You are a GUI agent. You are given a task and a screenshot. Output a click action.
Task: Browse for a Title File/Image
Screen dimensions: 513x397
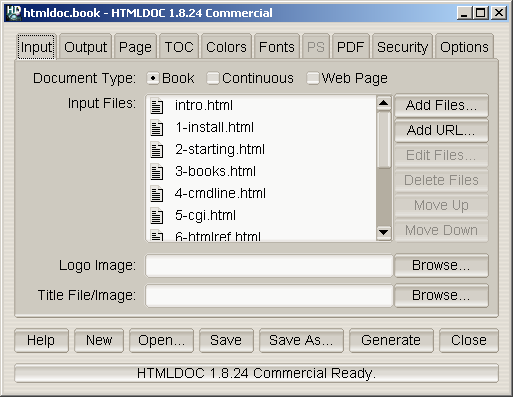441,295
